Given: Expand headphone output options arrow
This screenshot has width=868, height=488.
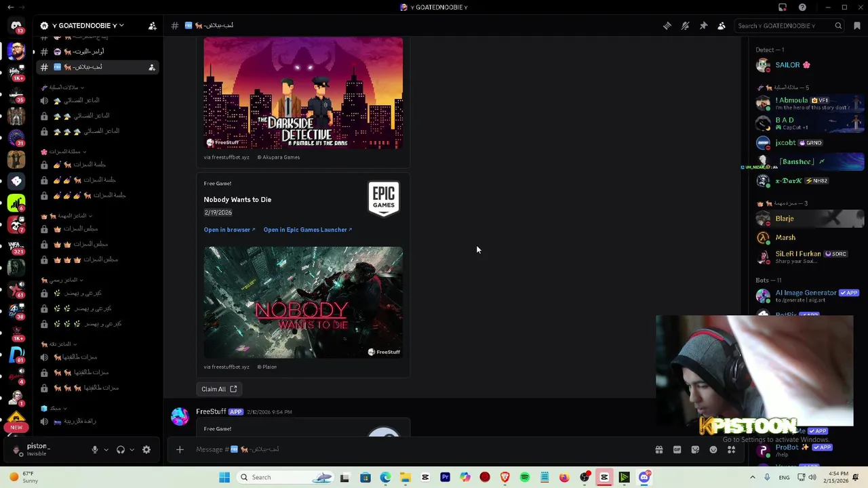Looking at the screenshot, I should pyautogui.click(x=132, y=449).
